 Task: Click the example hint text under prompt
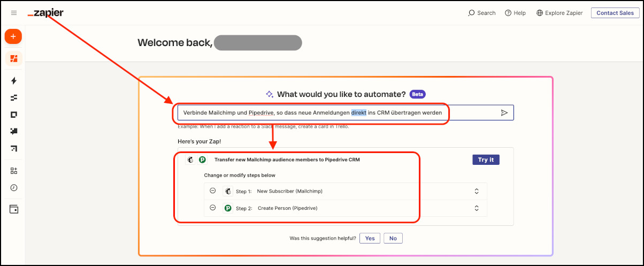tap(263, 126)
